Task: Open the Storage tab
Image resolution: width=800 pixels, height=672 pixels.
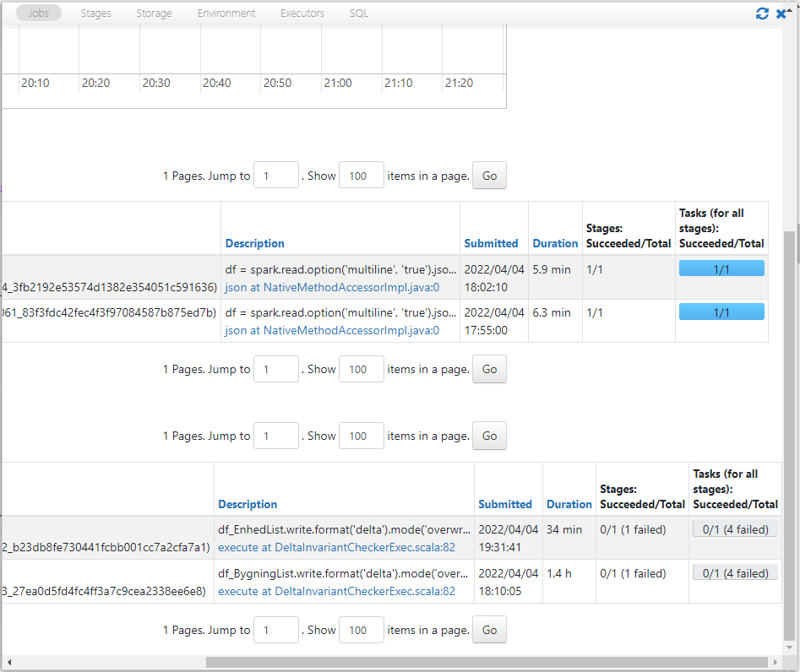Action: pos(154,14)
